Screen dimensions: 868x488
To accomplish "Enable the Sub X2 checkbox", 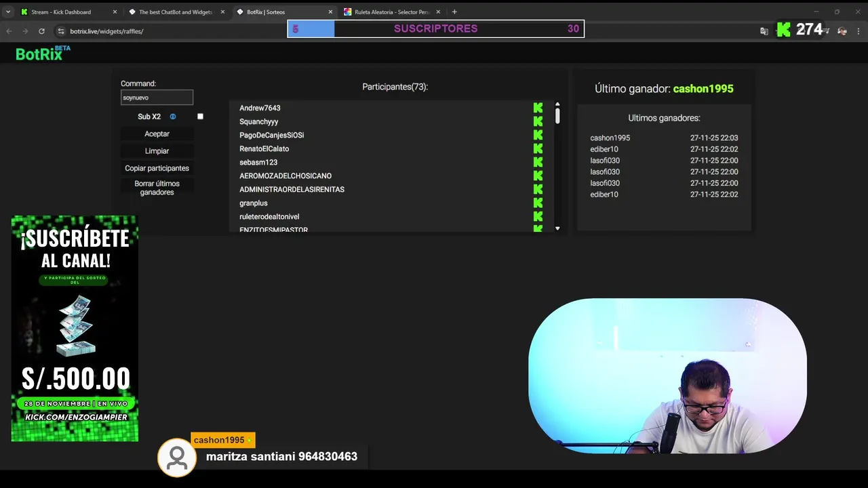I will point(200,117).
